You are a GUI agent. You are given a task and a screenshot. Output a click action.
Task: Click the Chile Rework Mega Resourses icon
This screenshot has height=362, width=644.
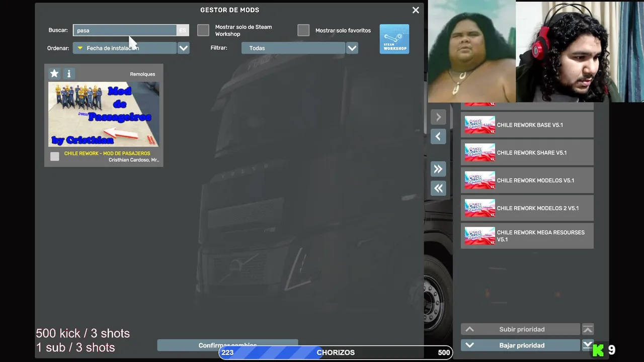(x=479, y=236)
